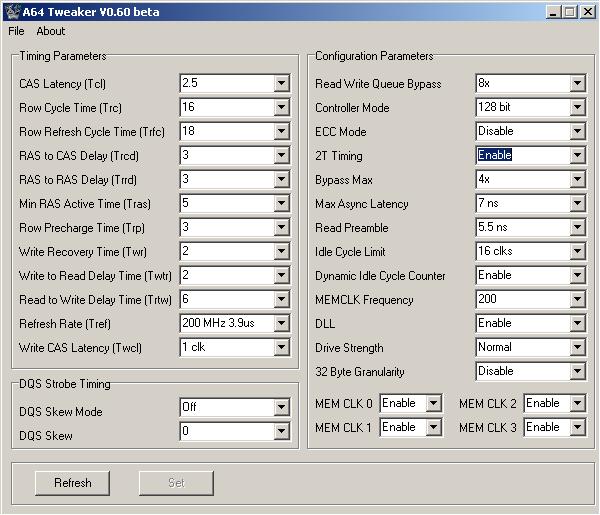Expand the MEMCLK Frequency dropdown

coord(577,299)
